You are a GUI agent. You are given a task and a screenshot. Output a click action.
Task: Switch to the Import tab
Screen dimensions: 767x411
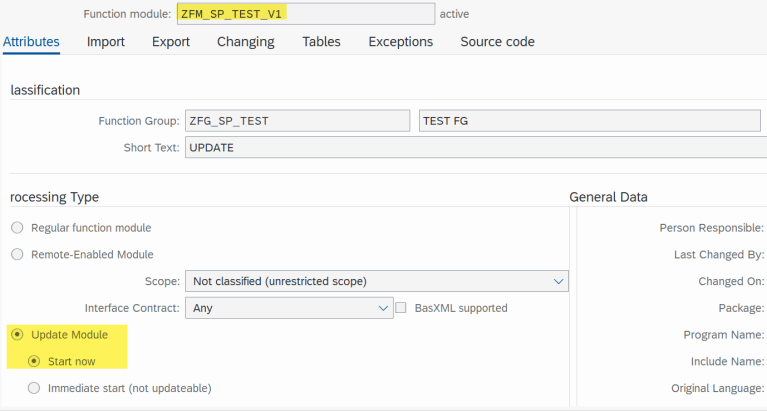106,42
